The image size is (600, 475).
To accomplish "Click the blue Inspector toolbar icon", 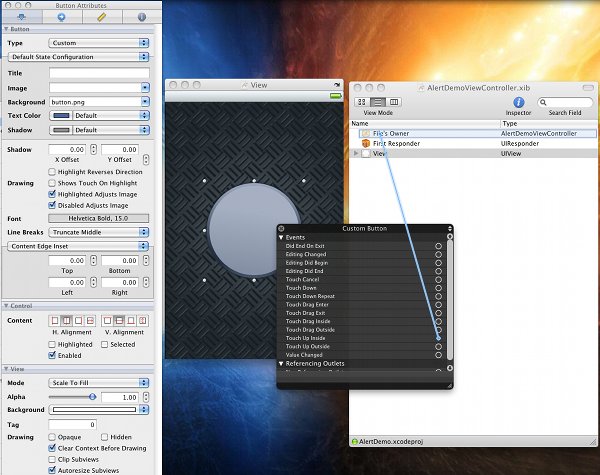I will tap(519, 102).
